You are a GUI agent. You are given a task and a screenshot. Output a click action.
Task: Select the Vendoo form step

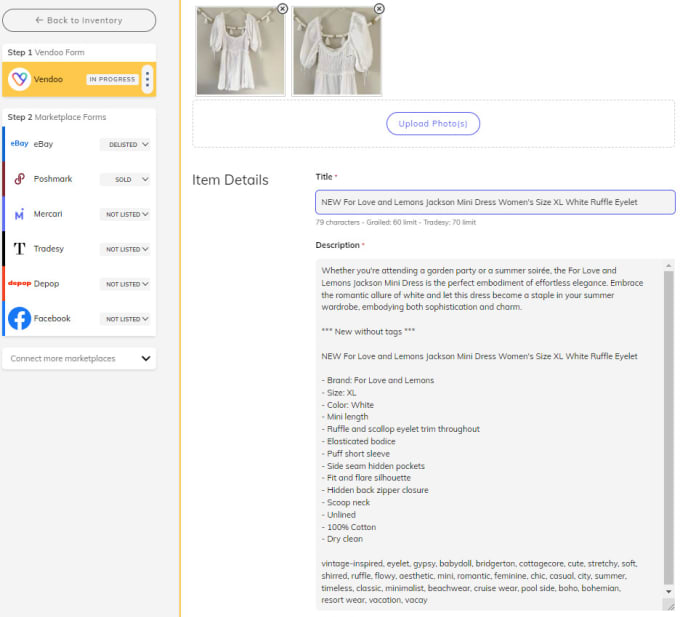click(79, 79)
